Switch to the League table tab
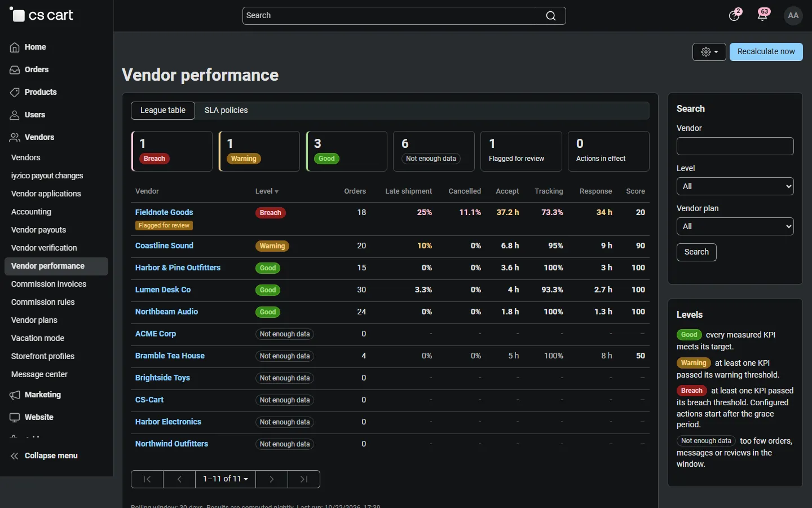 point(163,111)
